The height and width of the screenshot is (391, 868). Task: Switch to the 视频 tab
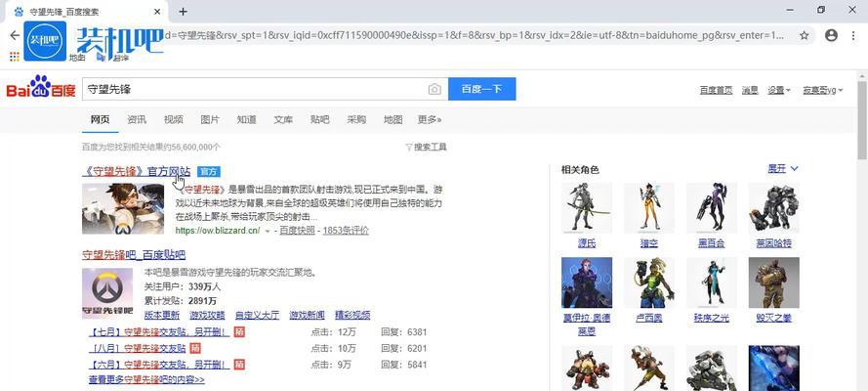(173, 119)
